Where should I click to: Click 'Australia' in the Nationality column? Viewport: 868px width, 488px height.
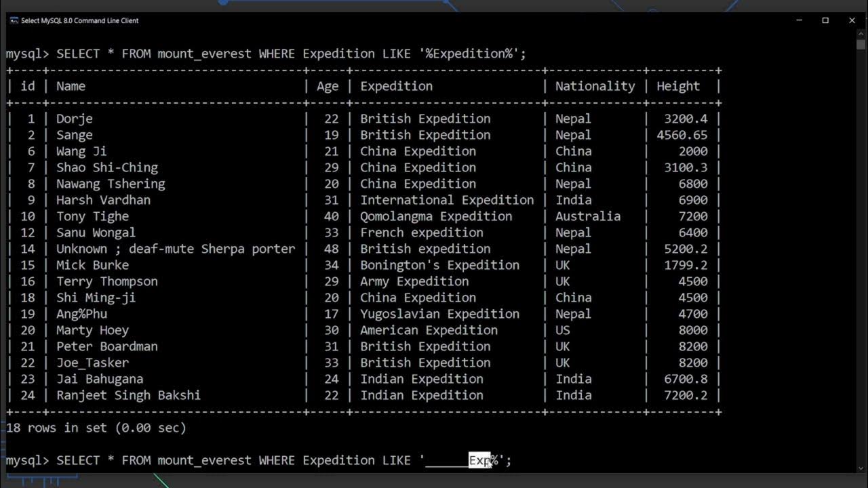point(588,216)
